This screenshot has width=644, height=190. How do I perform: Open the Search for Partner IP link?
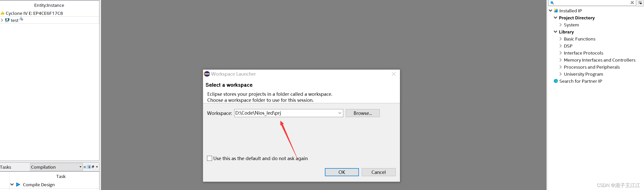pyautogui.click(x=581, y=81)
